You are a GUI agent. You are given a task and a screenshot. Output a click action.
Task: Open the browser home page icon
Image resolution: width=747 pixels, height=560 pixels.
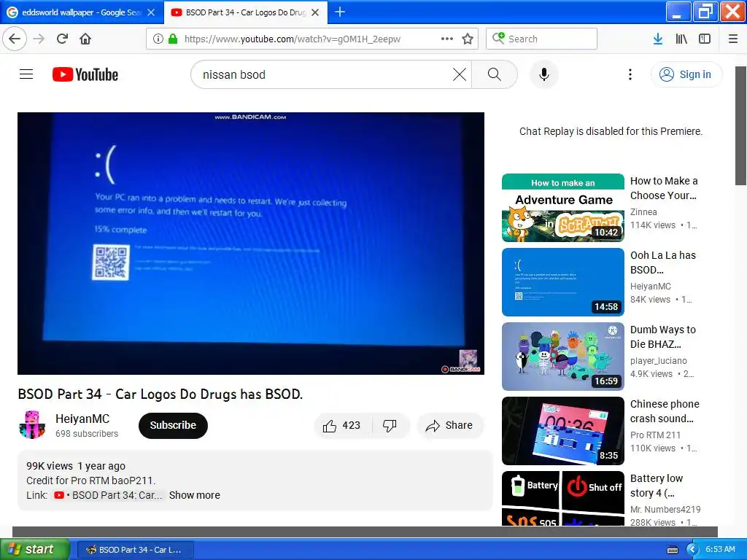click(x=85, y=39)
